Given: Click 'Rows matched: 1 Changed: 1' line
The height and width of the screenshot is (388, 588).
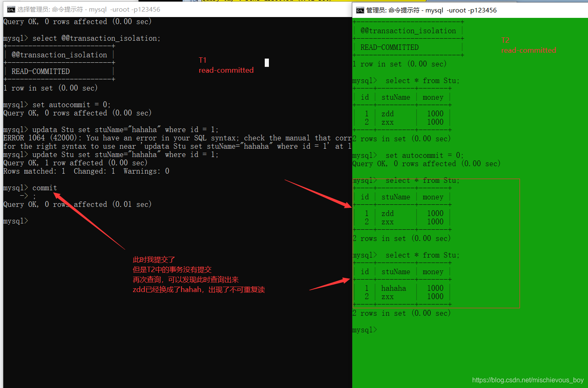Looking at the screenshot, I should coord(86,171).
